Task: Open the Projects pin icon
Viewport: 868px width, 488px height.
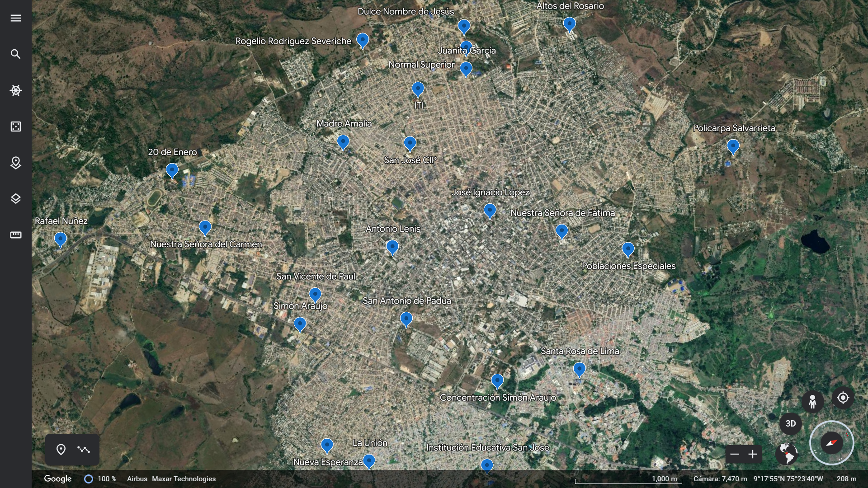Action: click(x=16, y=163)
